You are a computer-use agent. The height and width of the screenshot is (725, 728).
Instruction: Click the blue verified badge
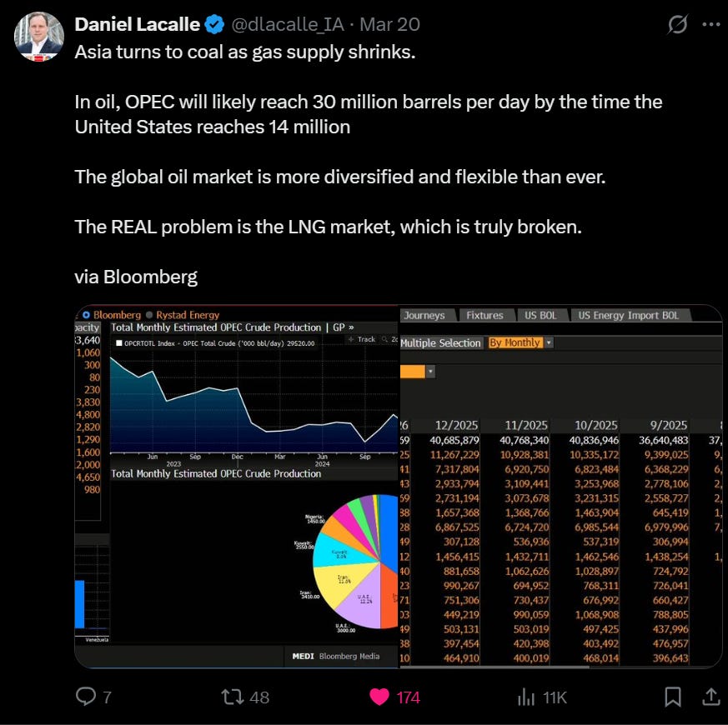(214, 25)
